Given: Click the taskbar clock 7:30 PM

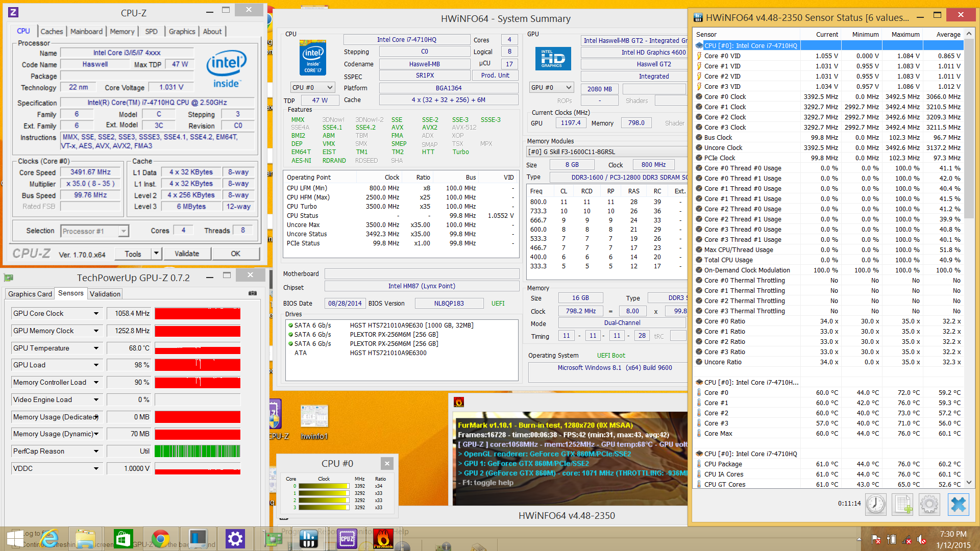Looking at the screenshot, I should 953,534.
